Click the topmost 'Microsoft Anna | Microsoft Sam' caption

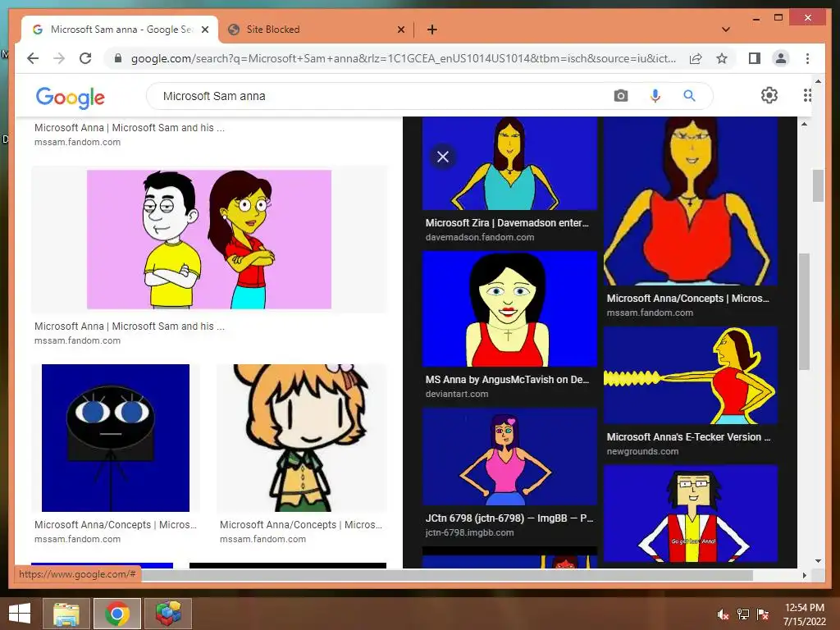tap(129, 128)
